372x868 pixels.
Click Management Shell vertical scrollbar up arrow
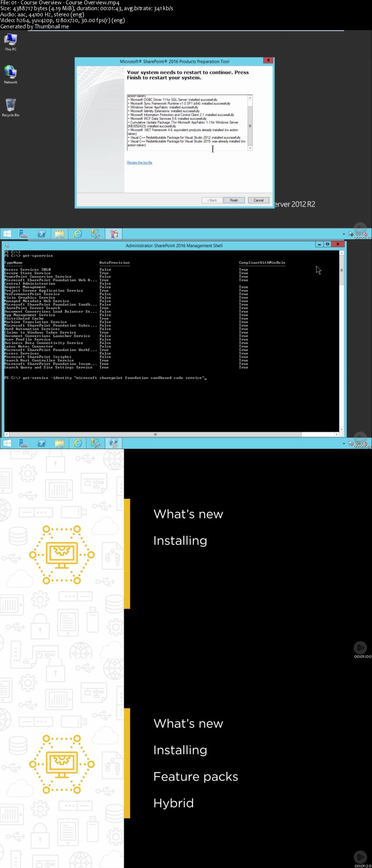(341, 253)
